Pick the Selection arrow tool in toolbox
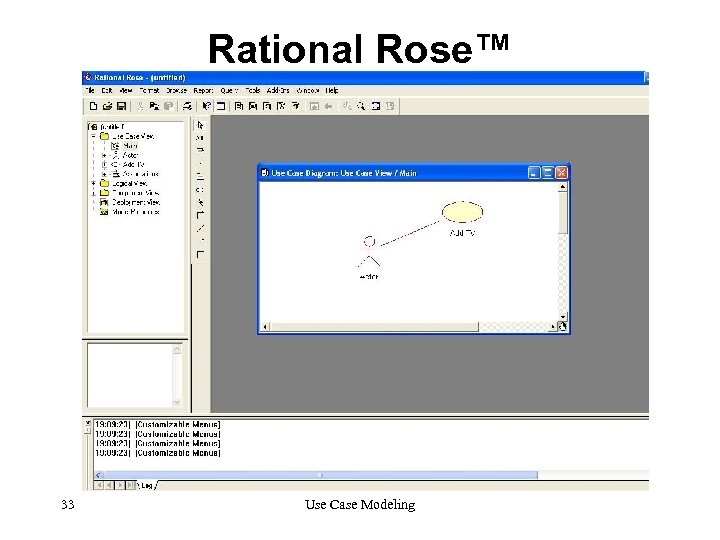The width and height of the screenshot is (720, 540). point(200,125)
